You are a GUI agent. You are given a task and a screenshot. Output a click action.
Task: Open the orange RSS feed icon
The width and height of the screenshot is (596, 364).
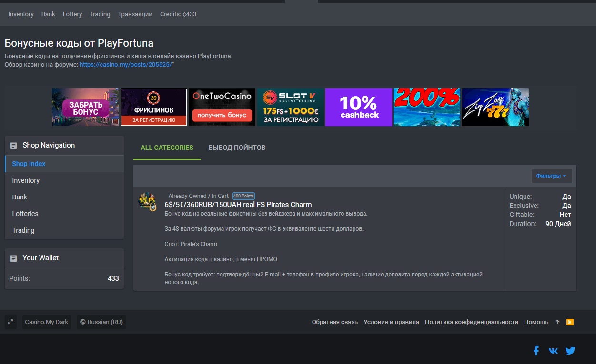click(570, 322)
